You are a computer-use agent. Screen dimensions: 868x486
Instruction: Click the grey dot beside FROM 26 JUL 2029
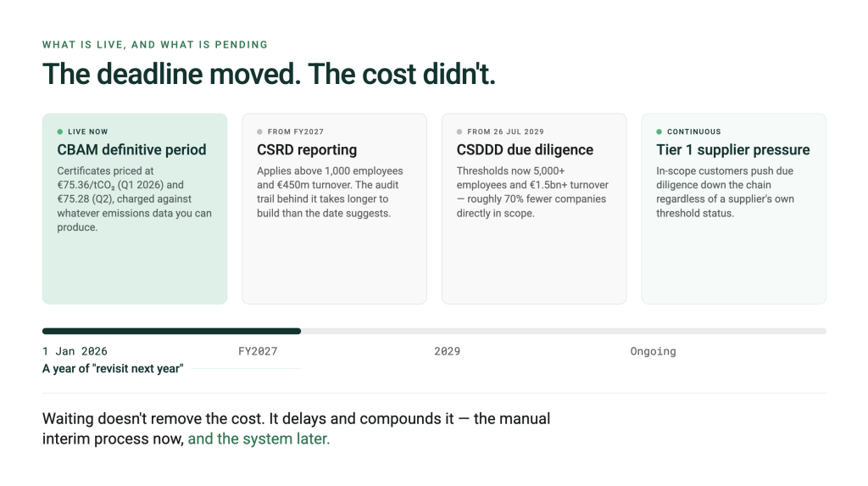(459, 132)
